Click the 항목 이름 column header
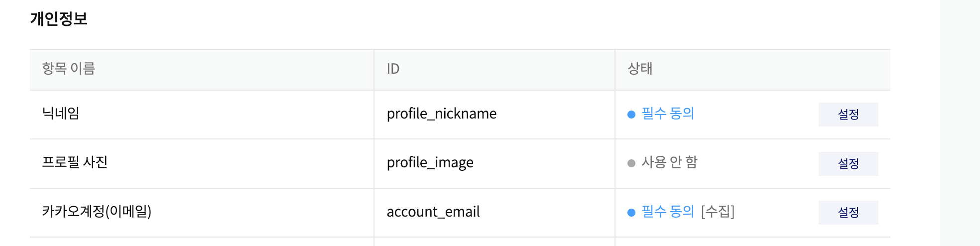 pos(69,69)
